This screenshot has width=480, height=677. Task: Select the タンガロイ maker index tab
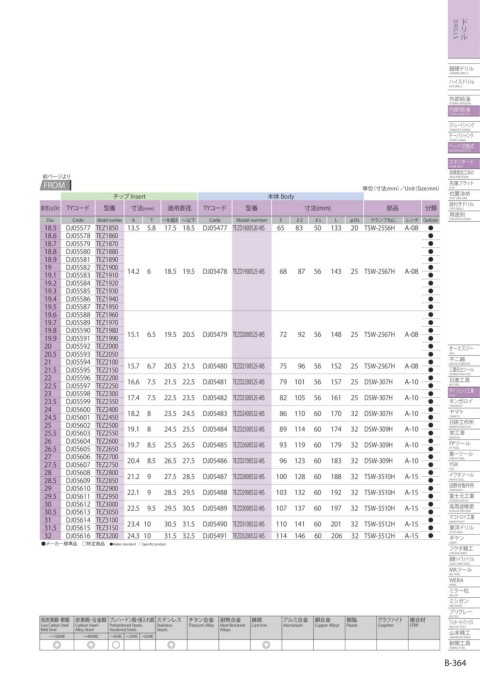click(464, 402)
